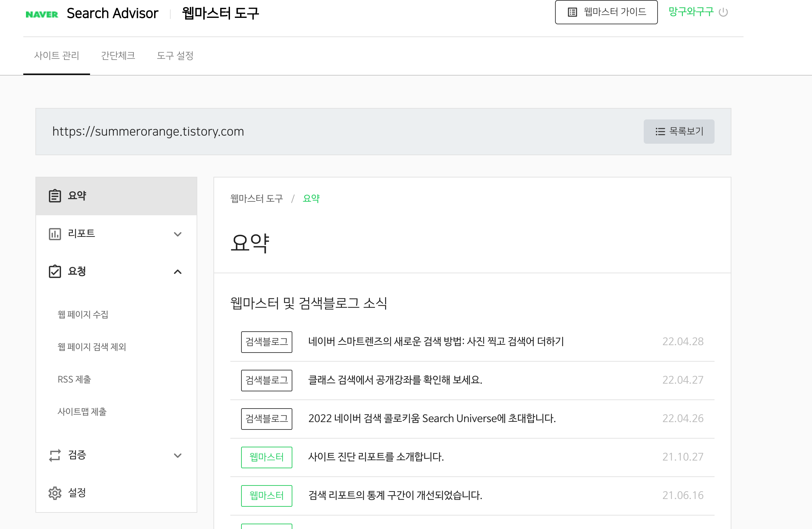Switch to 사이트 관리 tab
This screenshot has width=812, height=529.
tap(57, 56)
